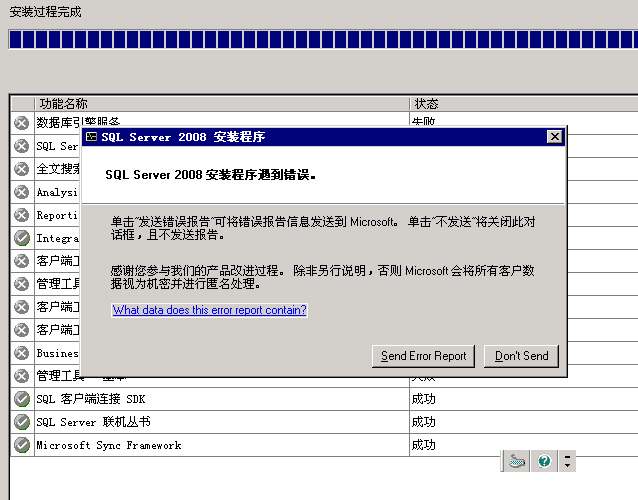638x500 pixels.
Task: Click failed icon beside Business row
Action: (x=22, y=353)
